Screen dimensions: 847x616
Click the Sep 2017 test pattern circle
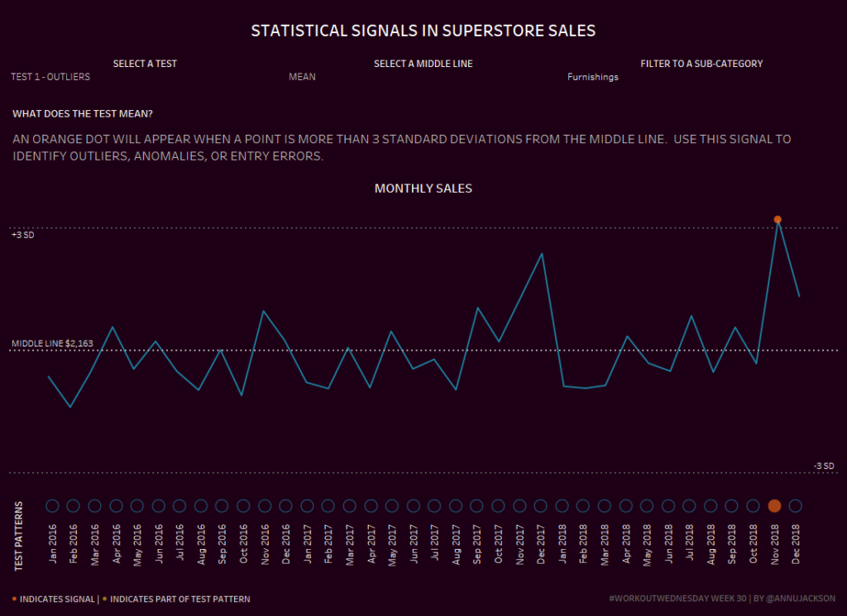click(x=476, y=506)
